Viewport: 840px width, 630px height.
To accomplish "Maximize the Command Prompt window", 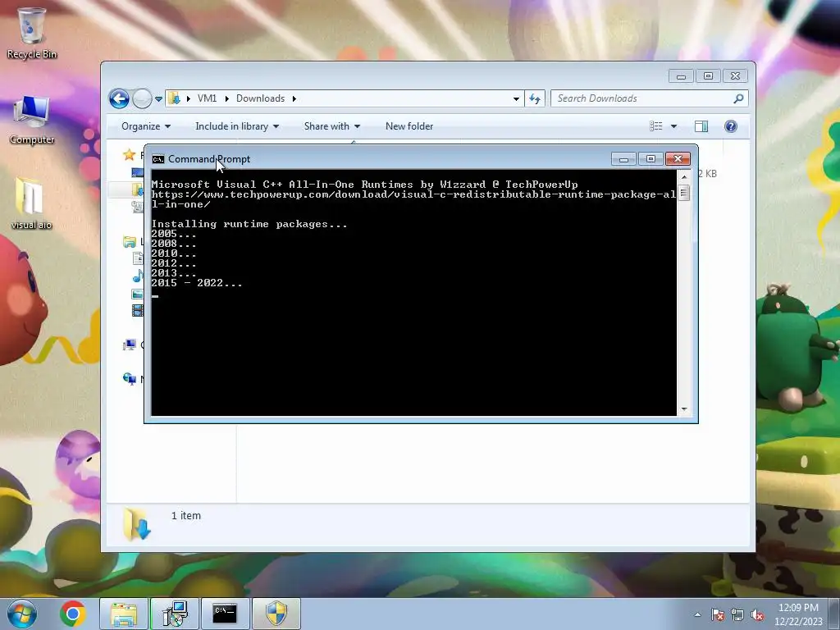I will click(x=651, y=159).
